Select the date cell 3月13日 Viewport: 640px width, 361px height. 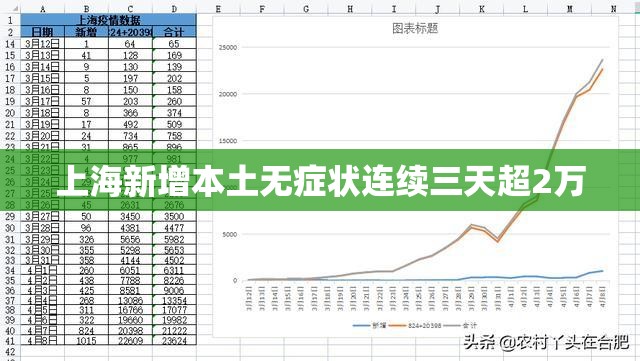(42, 55)
